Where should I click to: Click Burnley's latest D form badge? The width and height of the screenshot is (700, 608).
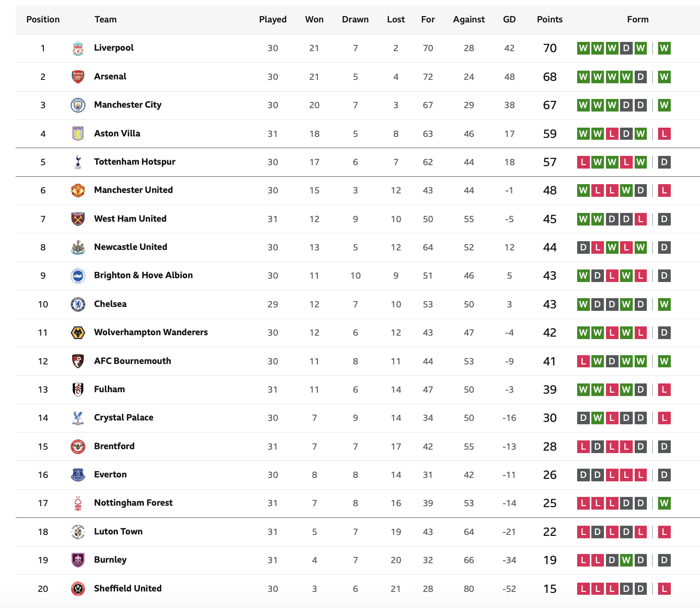click(664, 560)
